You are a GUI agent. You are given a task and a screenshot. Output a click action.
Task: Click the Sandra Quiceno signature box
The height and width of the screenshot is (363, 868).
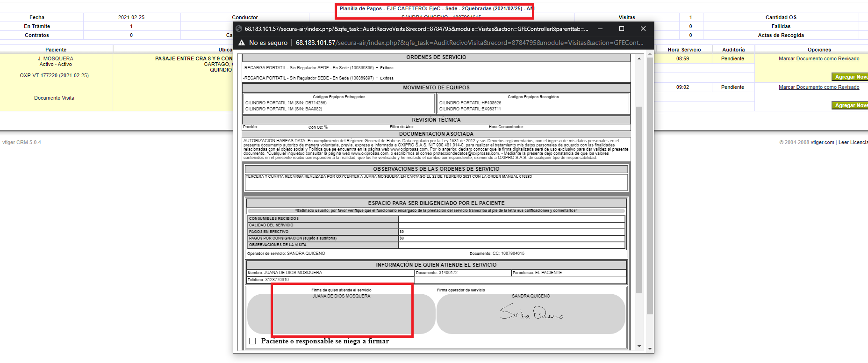click(531, 313)
